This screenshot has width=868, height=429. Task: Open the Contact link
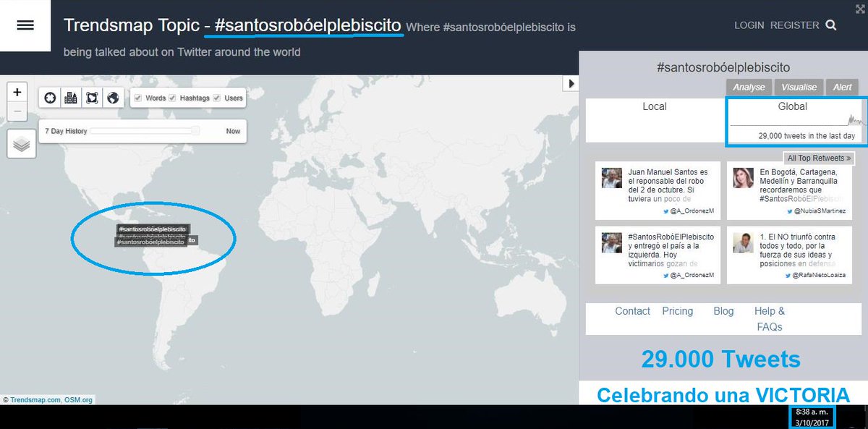point(632,311)
